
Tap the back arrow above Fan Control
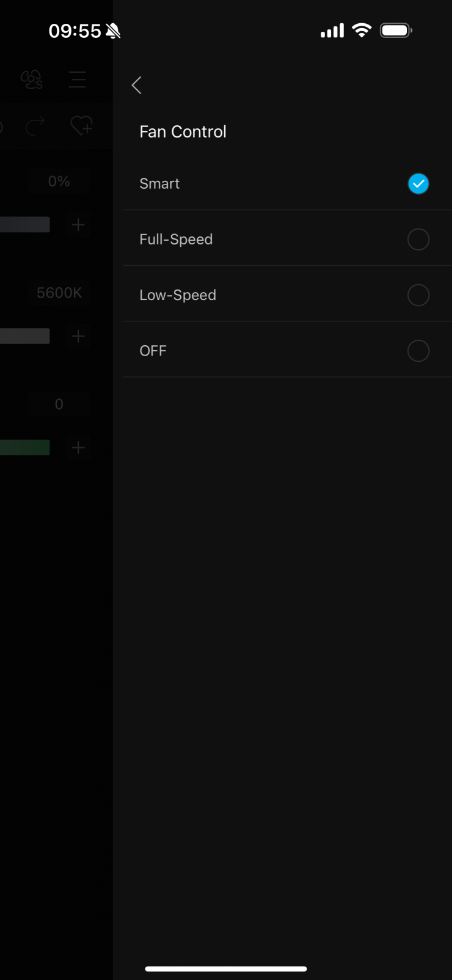[137, 86]
